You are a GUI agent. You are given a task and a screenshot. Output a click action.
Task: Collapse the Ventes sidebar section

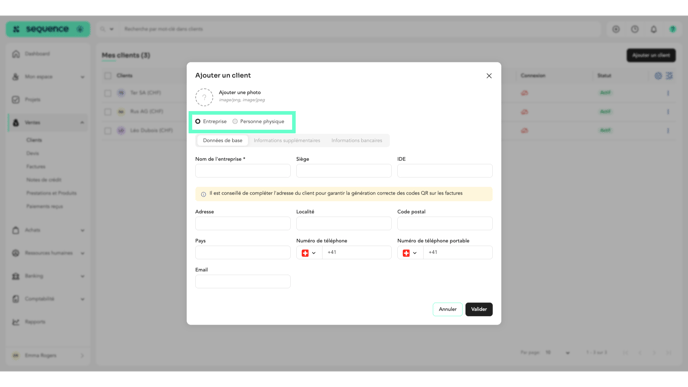pyautogui.click(x=47, y=122)
